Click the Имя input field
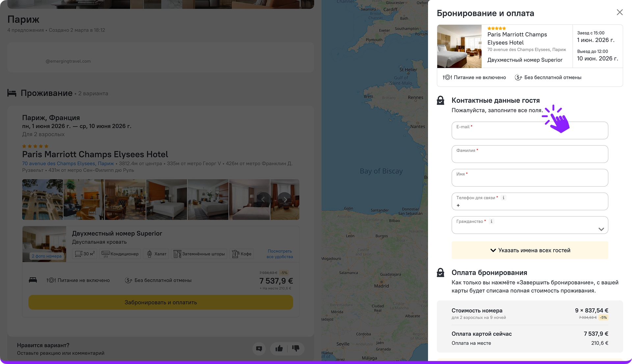632x364 pixels. coord(530,180)
